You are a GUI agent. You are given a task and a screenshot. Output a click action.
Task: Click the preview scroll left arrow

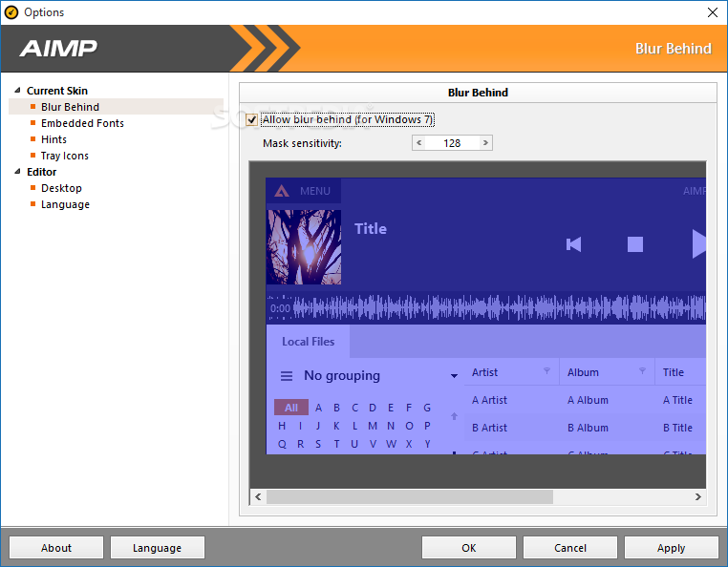coord(258,497)
